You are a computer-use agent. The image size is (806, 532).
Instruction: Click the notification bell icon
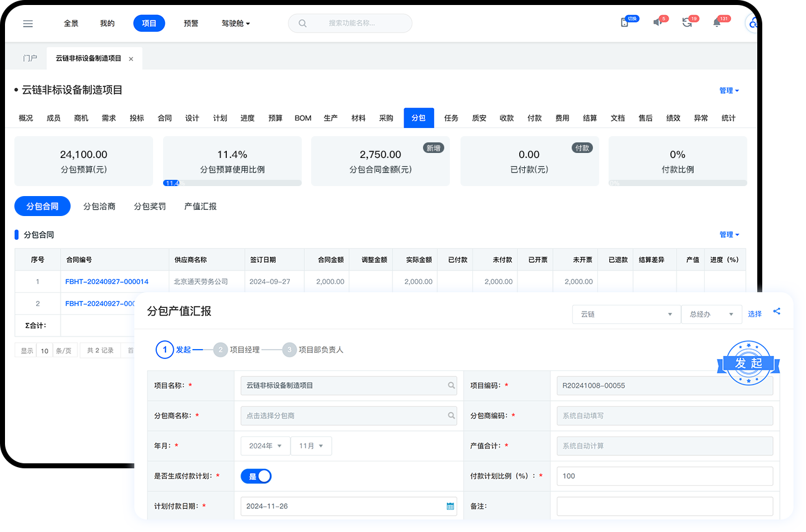[717, 23]
